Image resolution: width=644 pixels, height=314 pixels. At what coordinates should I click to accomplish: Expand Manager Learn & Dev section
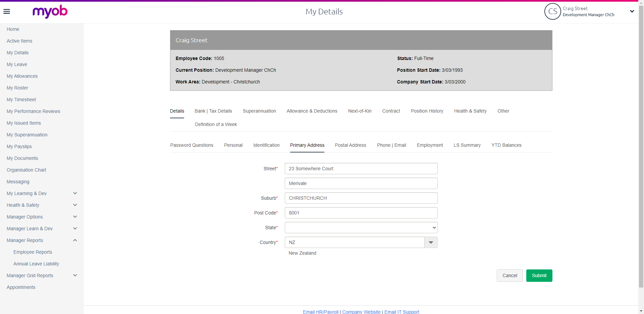(75, 229)
